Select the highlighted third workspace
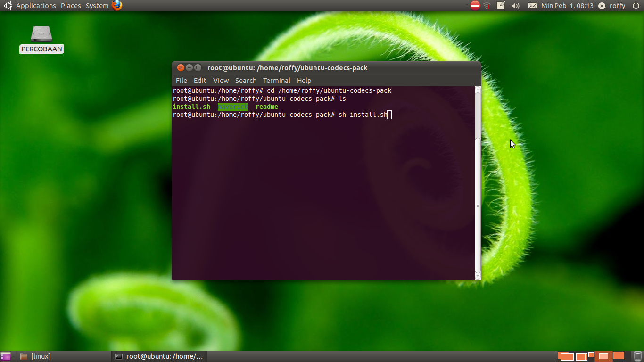The height and width of the screenshot is (362, 644). coord(603,356)
